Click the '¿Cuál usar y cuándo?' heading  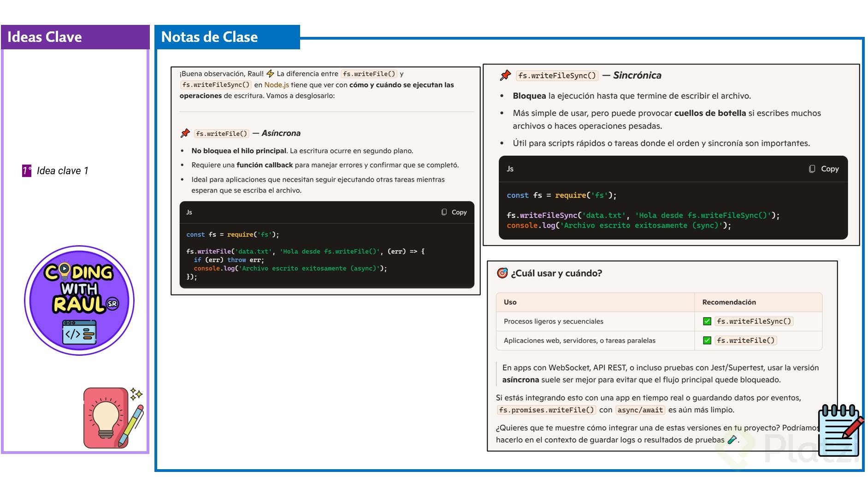[556, 273]
